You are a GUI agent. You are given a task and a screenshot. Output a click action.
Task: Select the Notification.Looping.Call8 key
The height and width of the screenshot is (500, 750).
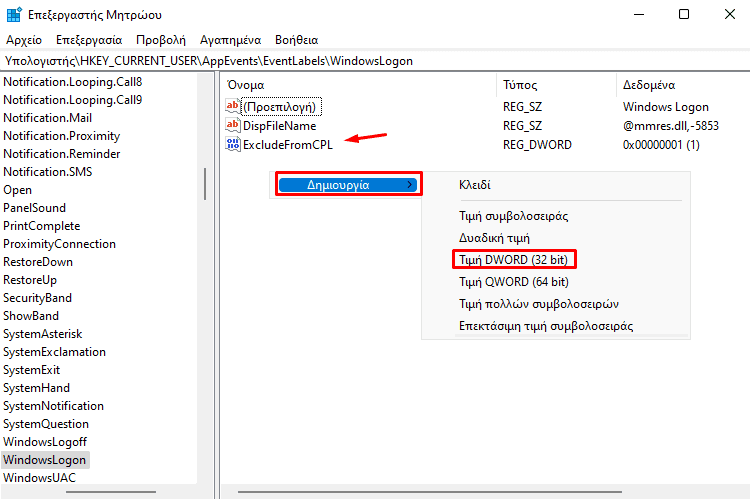[x=73, y=82]
